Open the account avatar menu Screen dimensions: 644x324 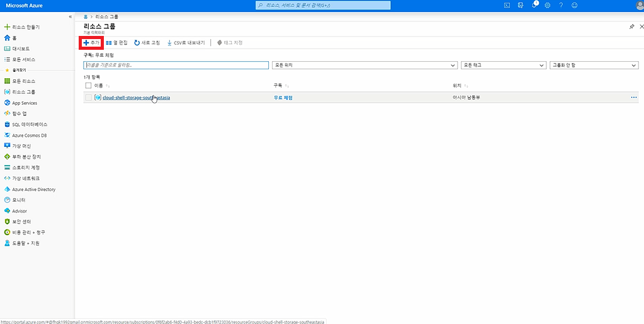pos(640,5)
